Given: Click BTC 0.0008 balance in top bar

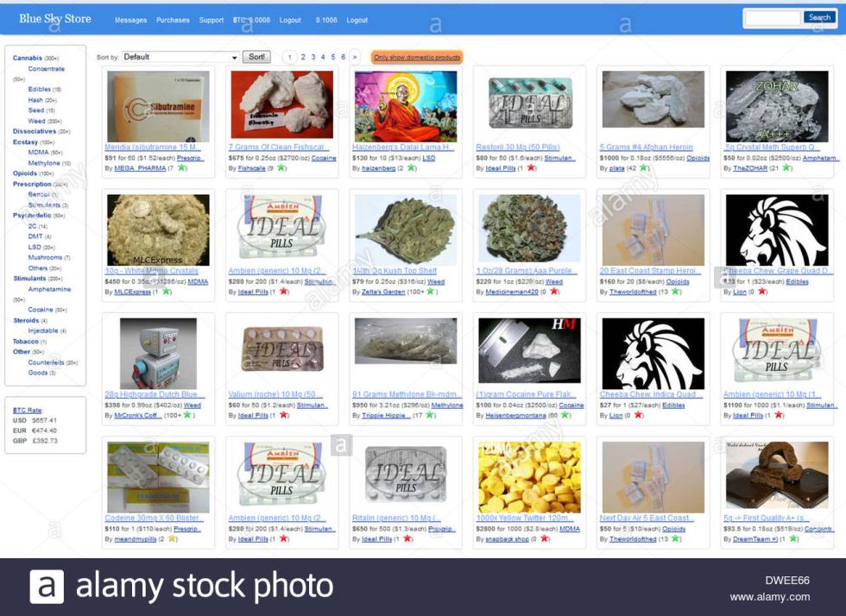Looking at the screenshot, I should pyautogui.click(x=251, y=20).
